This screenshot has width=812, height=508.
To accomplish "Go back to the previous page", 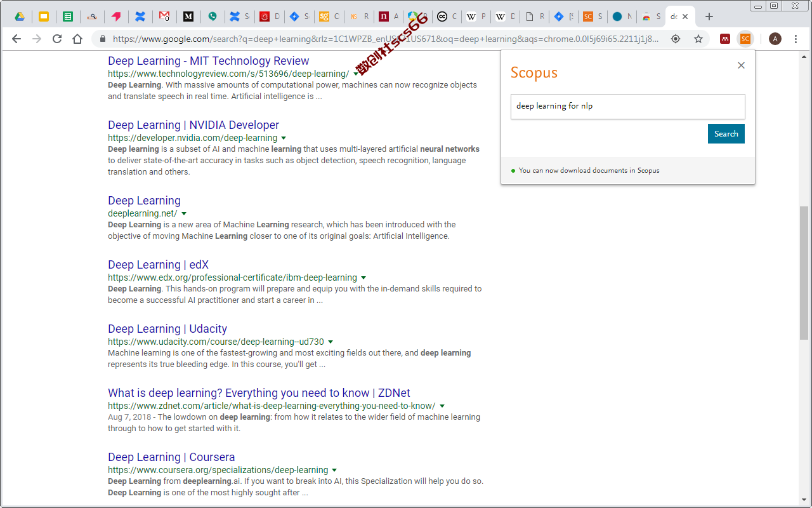I will tap(16, 39).
